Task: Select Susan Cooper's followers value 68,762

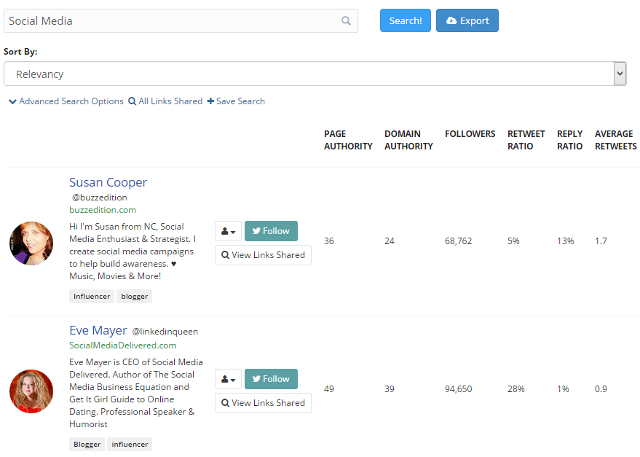Action: (x=458, y=241)
